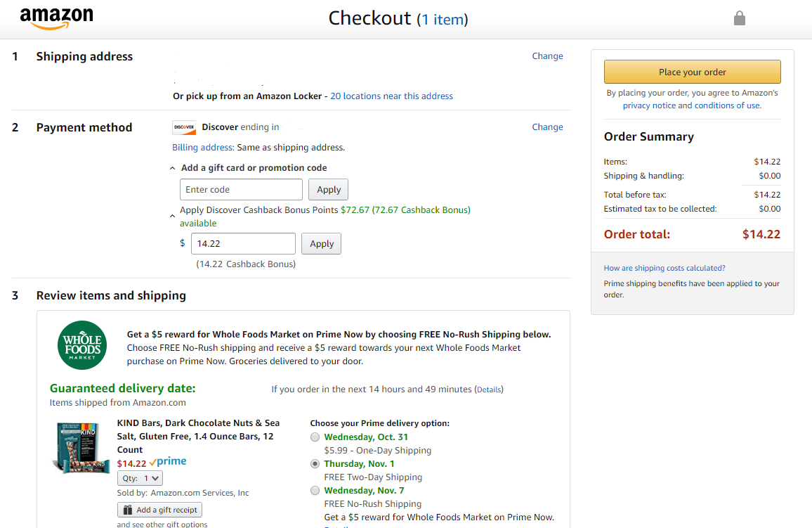
Task: Click the Prime badge next to price
Action: point(168,462)
